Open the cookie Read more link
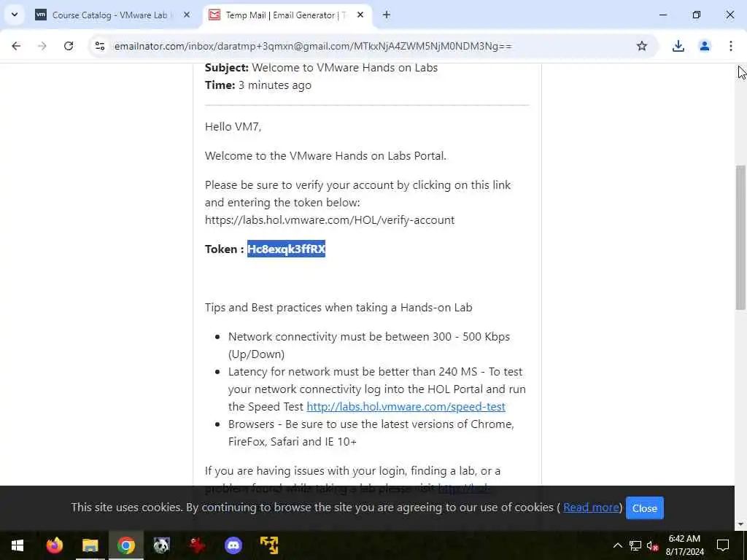The height and width of the screenshot is (560, 747). pyautogui.click(x=591, y=507)
